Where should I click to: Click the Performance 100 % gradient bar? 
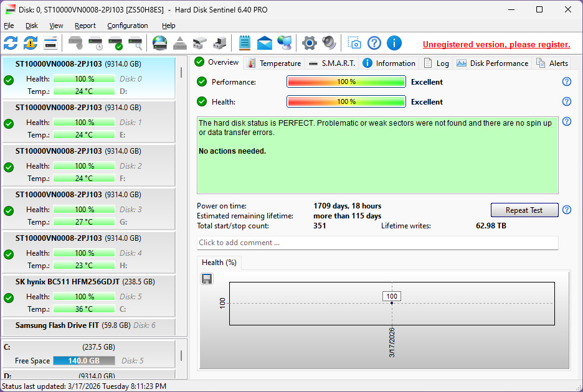coord(346,82)
